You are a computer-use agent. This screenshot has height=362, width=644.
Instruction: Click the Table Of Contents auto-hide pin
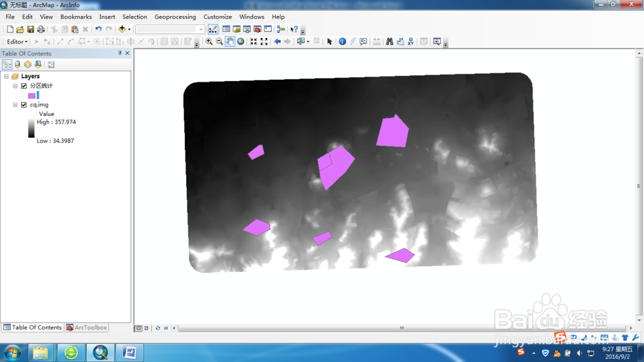click(120, 53)
